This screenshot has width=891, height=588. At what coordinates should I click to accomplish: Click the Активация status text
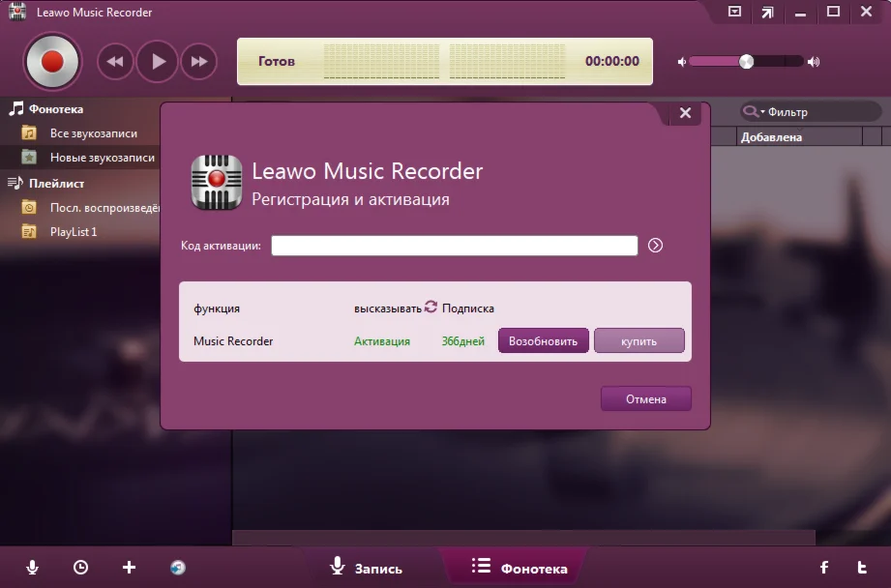382,341
